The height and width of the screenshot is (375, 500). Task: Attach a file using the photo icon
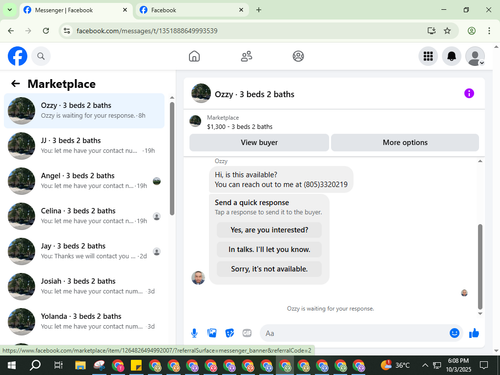click(212, 333)
